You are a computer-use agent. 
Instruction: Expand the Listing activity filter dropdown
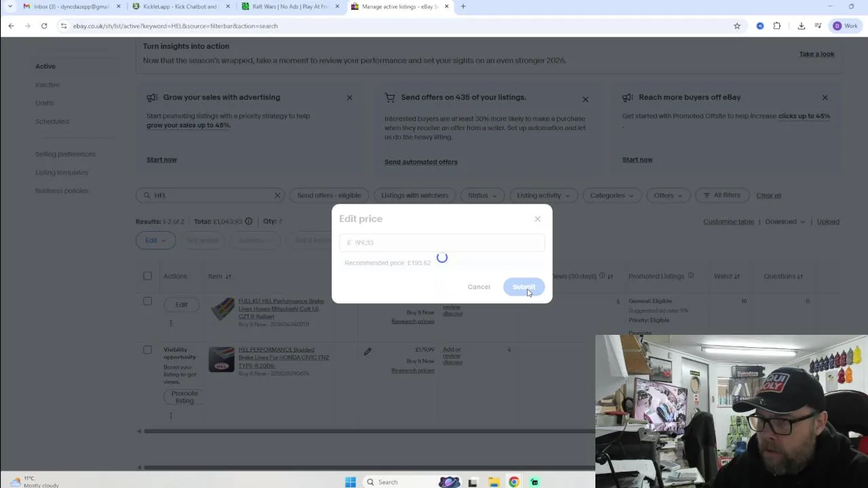point(543,195)
